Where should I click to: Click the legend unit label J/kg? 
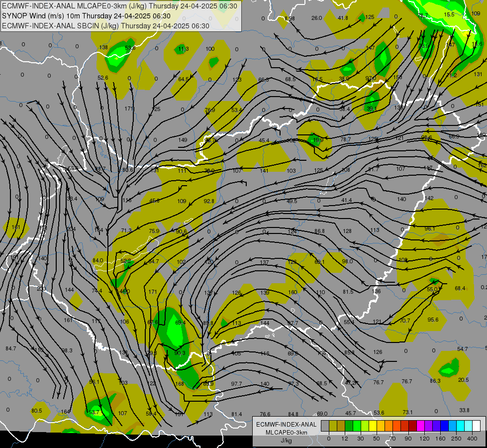coord(286,441)
